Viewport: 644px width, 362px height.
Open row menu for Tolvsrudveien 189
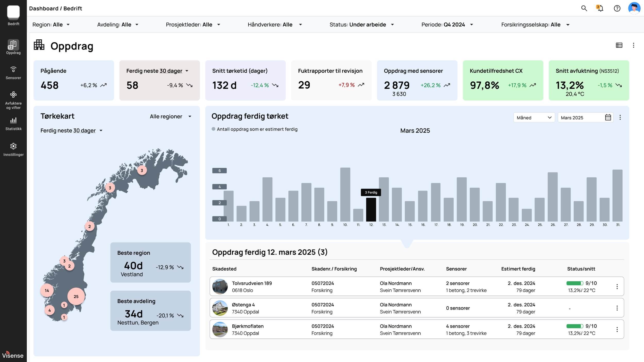tap(617, 287)
